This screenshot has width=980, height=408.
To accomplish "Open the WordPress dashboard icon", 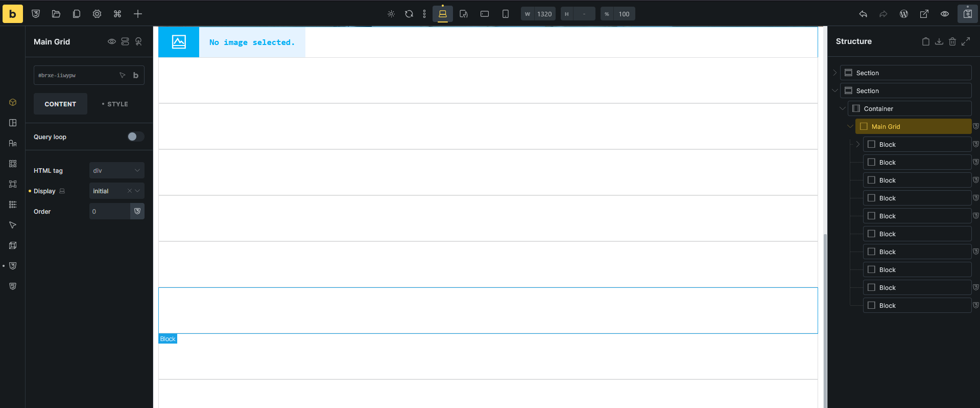I will coord(904,14).
